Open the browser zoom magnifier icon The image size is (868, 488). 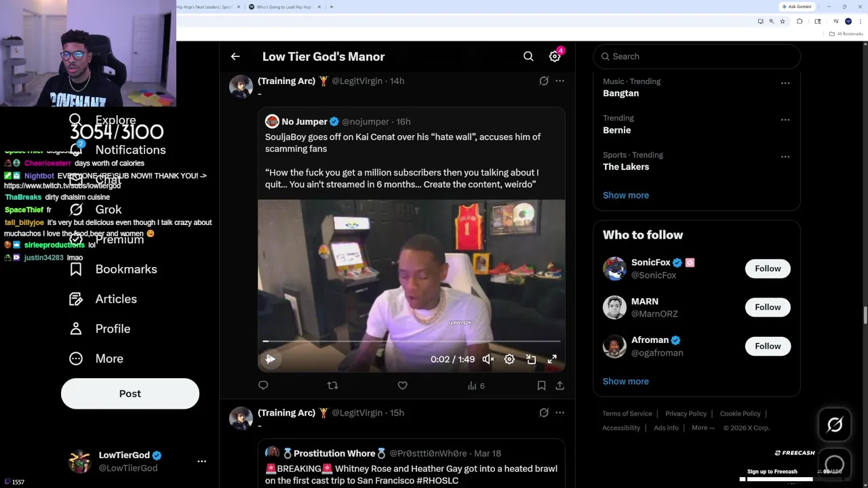coord(771,22)
